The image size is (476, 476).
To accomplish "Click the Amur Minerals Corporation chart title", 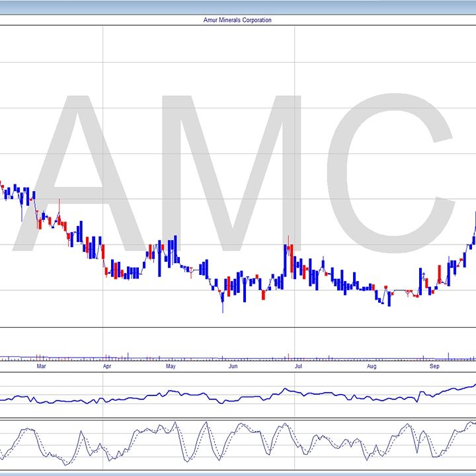I will click(x=237, y=20).
